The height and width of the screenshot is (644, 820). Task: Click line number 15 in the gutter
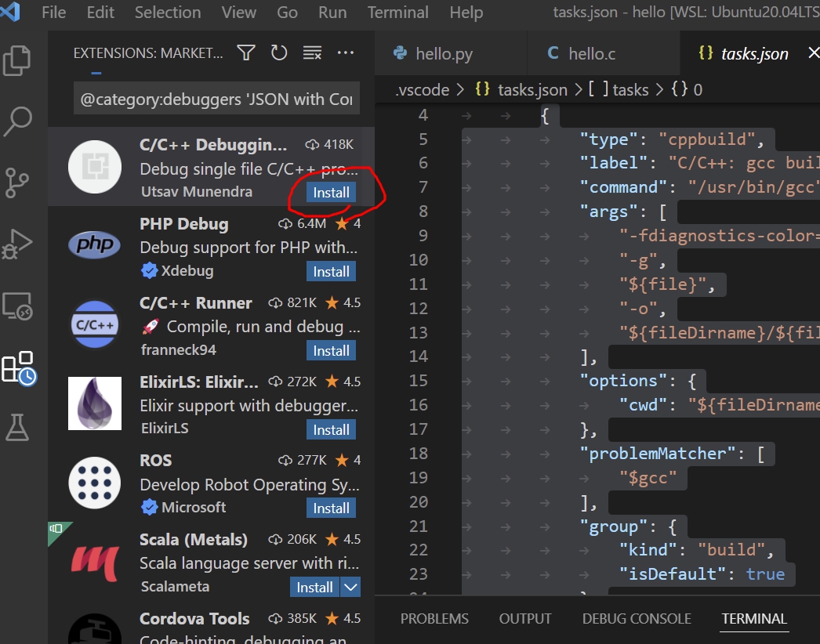(x=419, y=381)
